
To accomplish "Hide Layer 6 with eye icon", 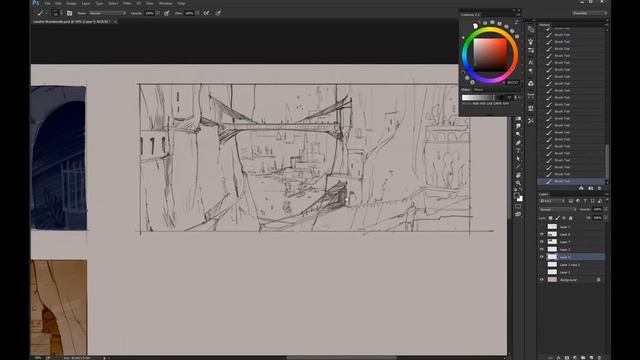I will point(542,234).
